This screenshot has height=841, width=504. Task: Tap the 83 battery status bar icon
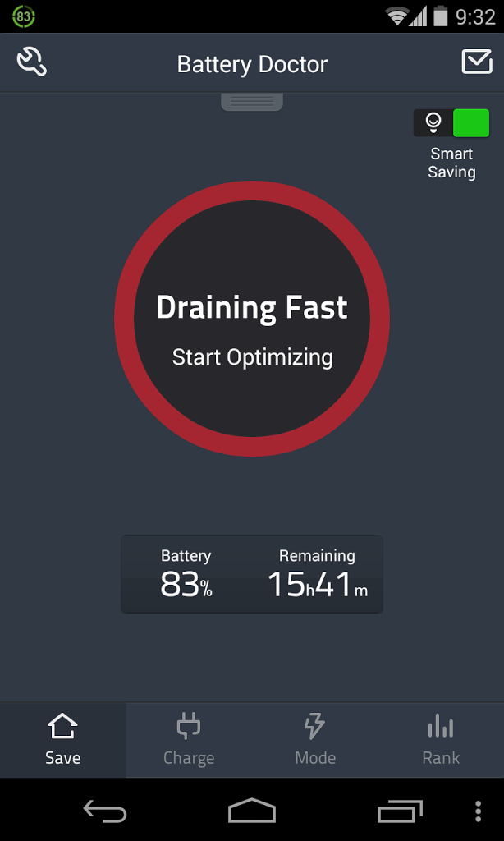(x=23, y=16)
